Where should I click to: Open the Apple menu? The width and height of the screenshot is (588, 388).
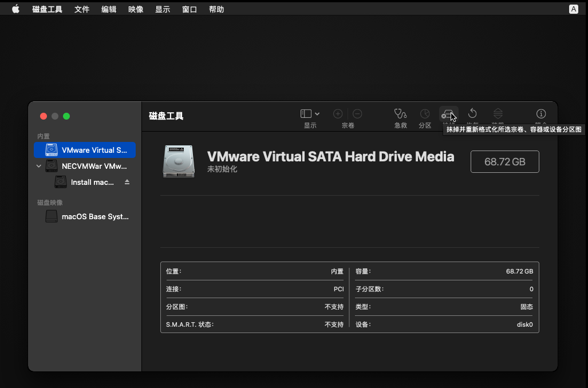point(15,9)
